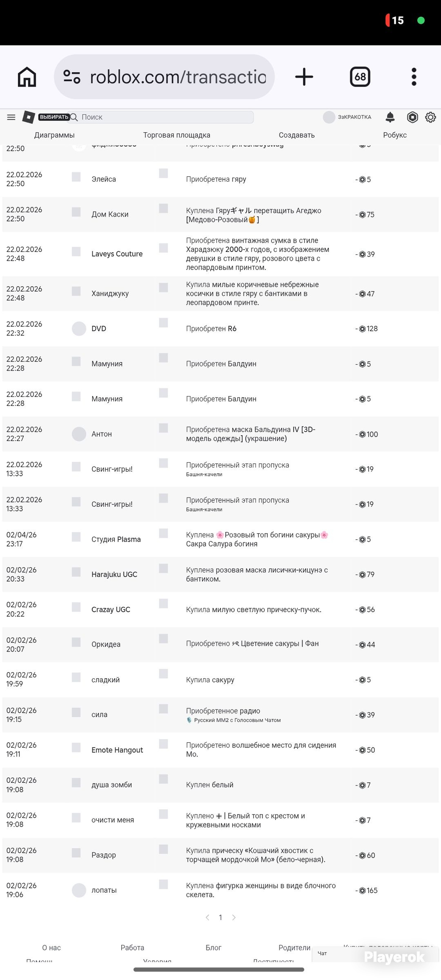The height and width of the screenshot is (980, 441).
Task: Open the browser three-dot overflow menu
Action: click(414, 77)
